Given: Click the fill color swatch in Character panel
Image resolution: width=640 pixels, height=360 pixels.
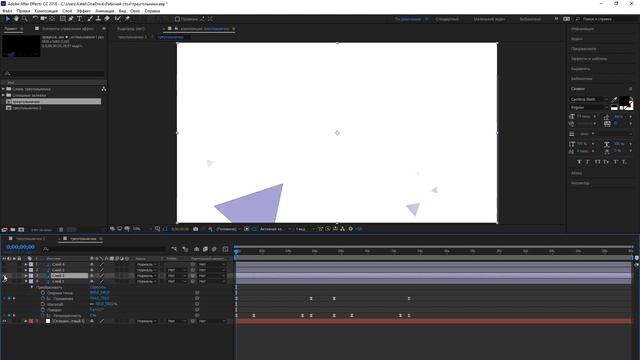Looking at the screenshot, I should [x=624, y=102].
